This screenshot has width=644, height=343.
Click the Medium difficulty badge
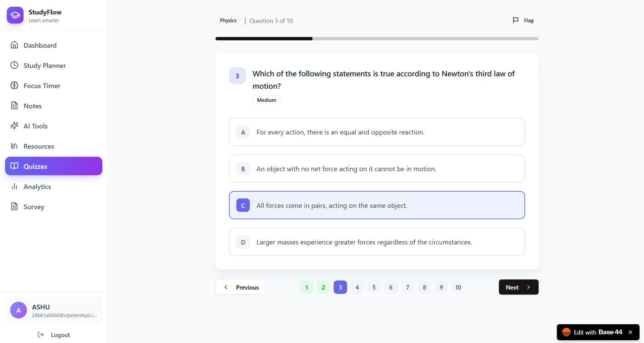(267, 100)
